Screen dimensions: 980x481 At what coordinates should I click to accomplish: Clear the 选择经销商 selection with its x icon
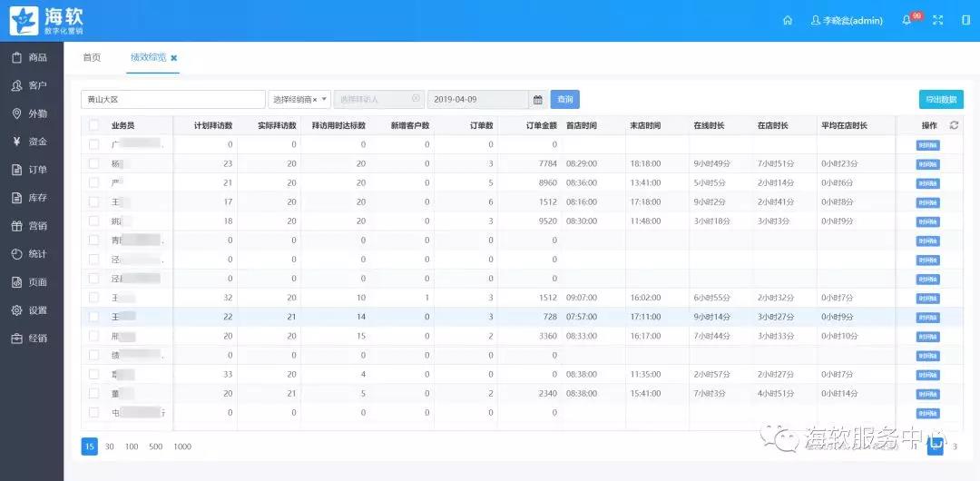click(315, 100)
